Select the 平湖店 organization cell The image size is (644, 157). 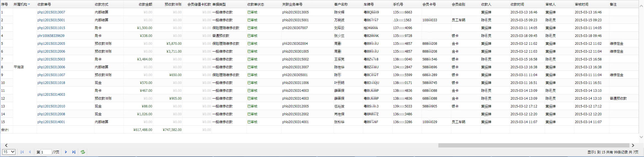(19, 67)
